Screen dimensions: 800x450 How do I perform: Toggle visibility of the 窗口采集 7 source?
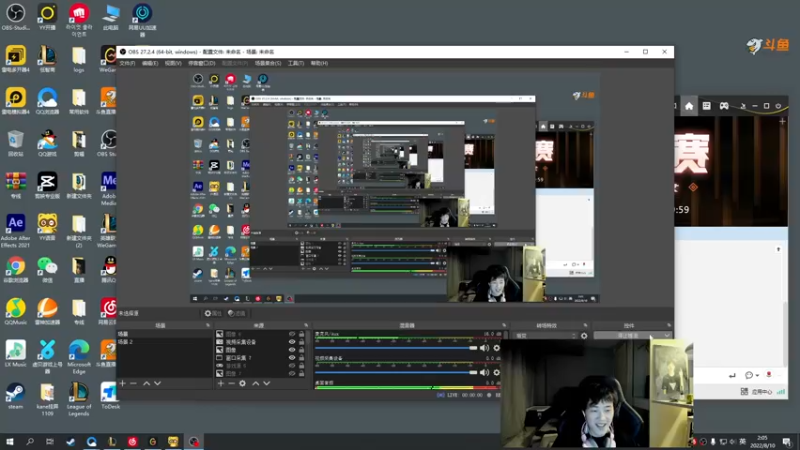click(x=292, y=358)
